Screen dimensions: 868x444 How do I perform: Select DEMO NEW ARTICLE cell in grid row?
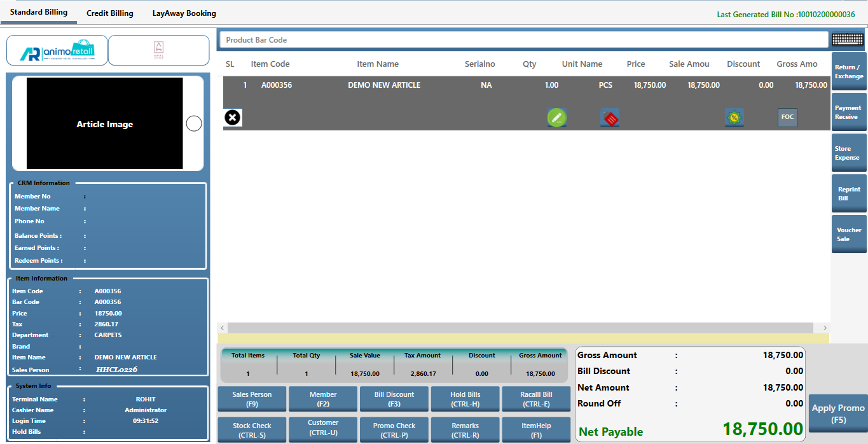pyautogui.click(x=384, y=85)
